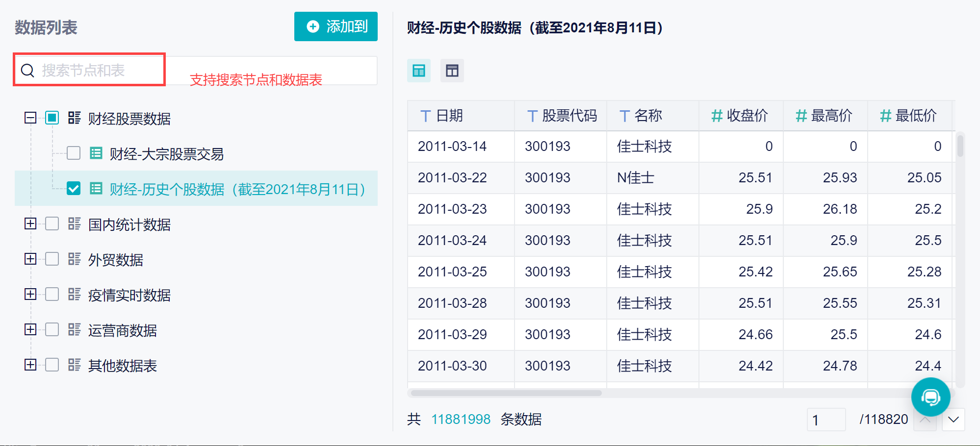980x446 pixels.
Task: Go to next page with down arrow
Action: (x=954, y=420)
